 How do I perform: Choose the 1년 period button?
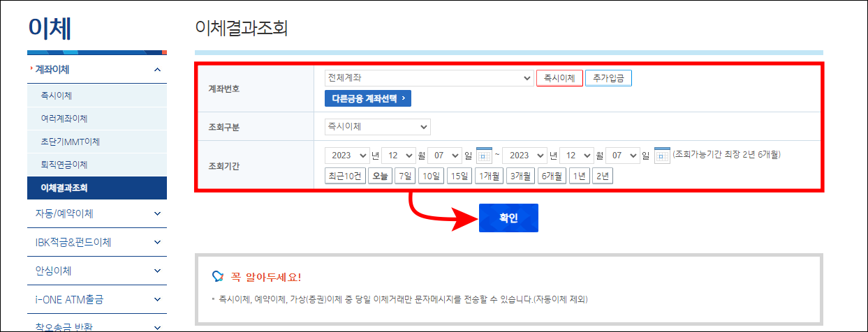(579, 176)
